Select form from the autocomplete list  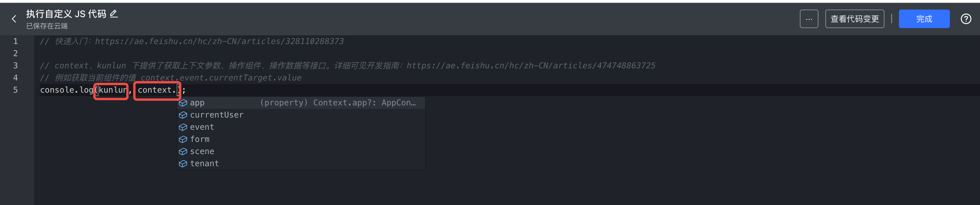(301, 139)
